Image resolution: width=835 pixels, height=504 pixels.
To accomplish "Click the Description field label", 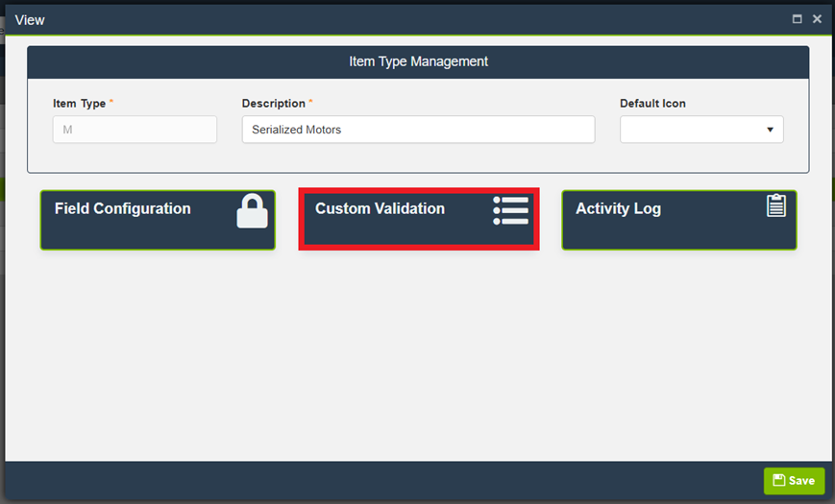I will [273, 104].
